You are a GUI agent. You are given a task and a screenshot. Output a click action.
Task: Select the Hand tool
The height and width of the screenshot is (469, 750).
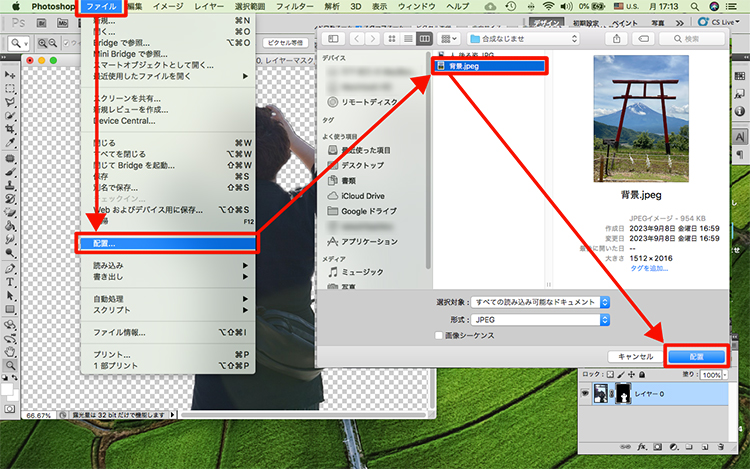point(10,352)
